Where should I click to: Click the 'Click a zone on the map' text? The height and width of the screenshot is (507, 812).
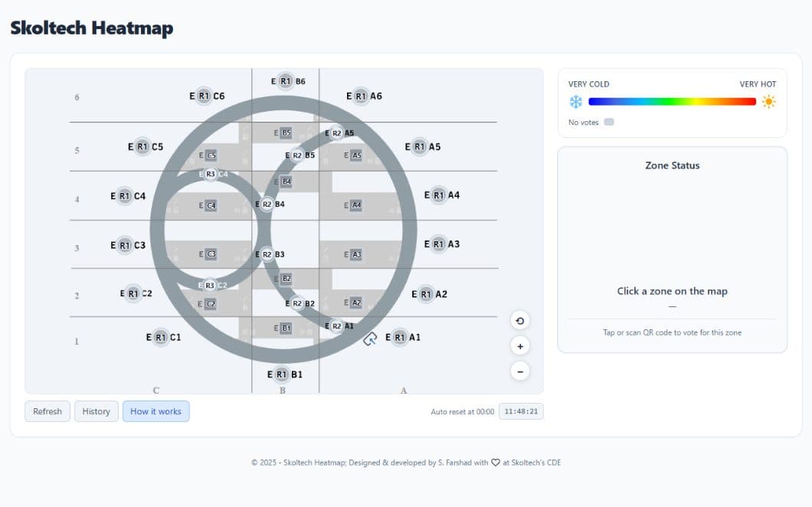coord(672,291)
